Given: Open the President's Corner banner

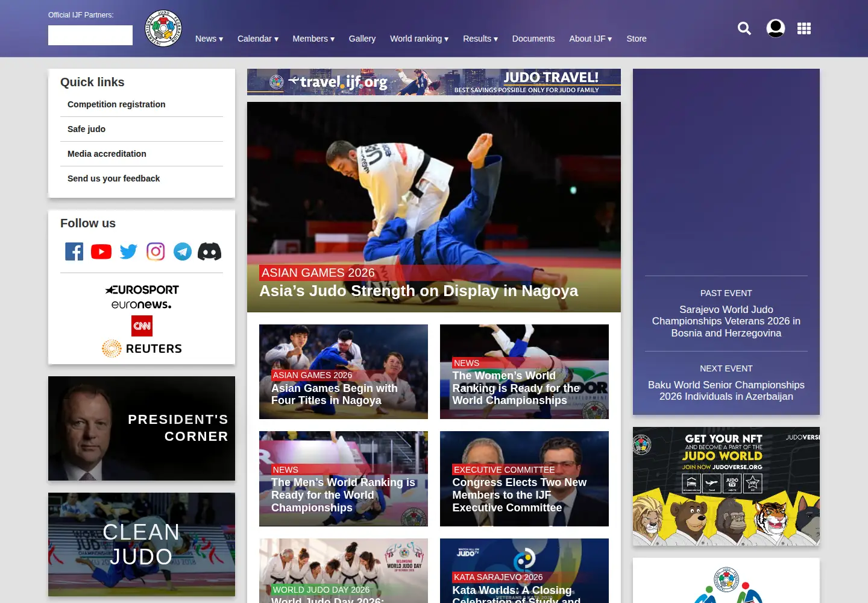Looking at the screenshot, I should tap(142, 428).
